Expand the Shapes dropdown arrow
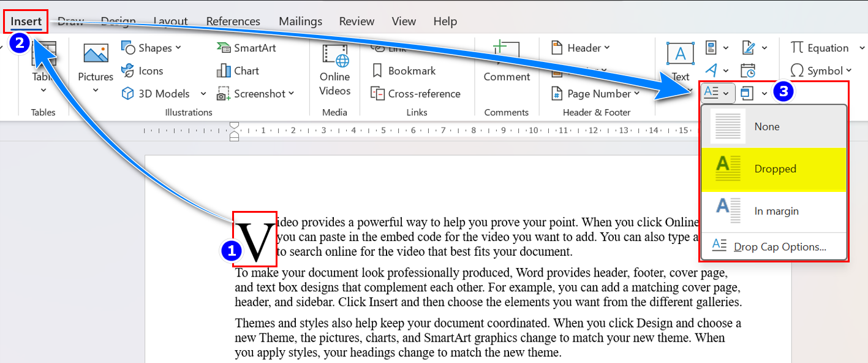The height and width of the screenshot is (363, 868). coord(178,48)
